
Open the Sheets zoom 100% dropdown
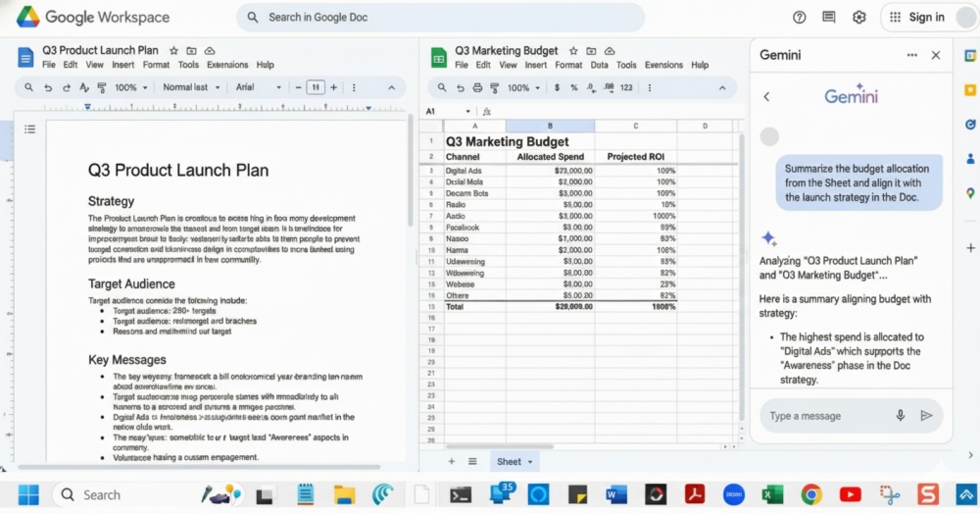523,87
